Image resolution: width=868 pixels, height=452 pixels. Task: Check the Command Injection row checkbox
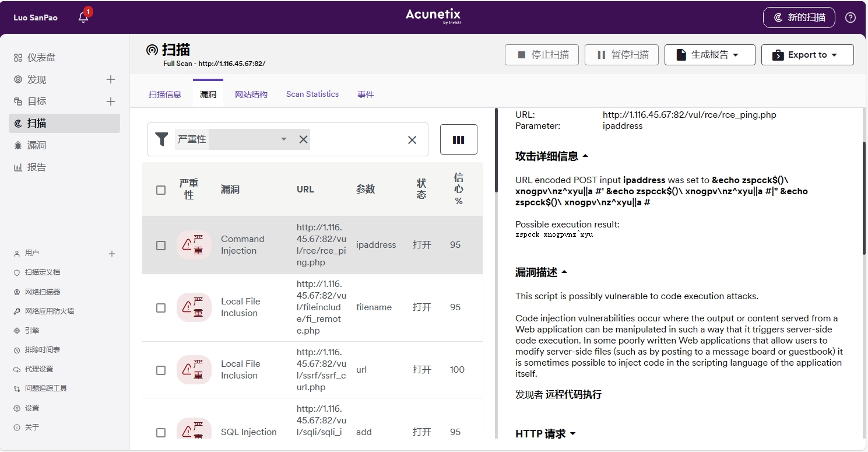pyautogui.click(x=161, y=246)
